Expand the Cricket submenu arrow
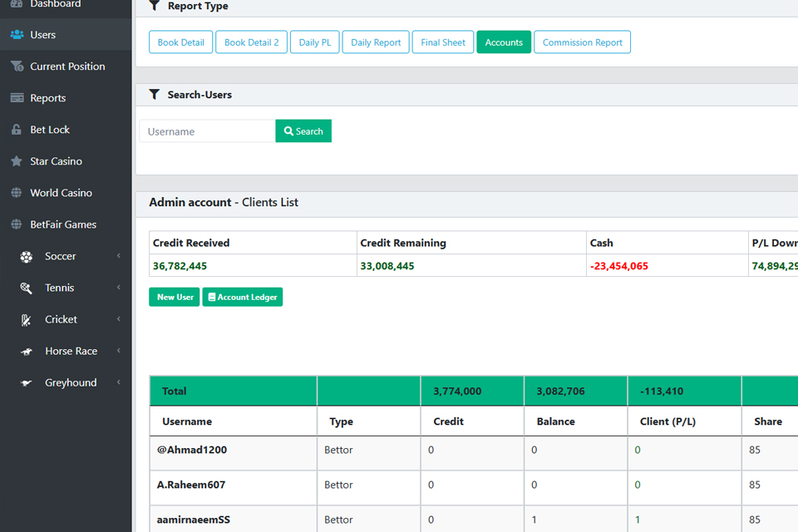Screen dimensions: 798x532 (x=119, y=319)
